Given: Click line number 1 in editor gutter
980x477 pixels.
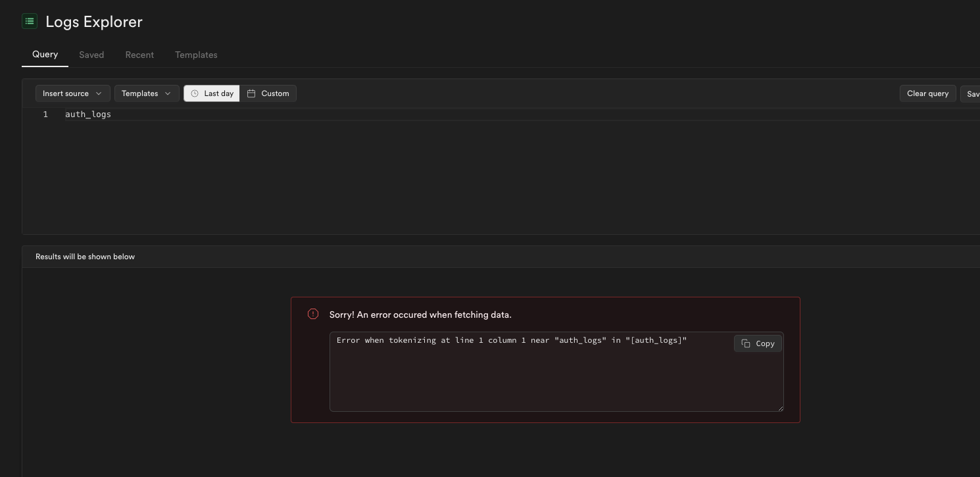Looking at the screenshot, I should tap(45, 114).
